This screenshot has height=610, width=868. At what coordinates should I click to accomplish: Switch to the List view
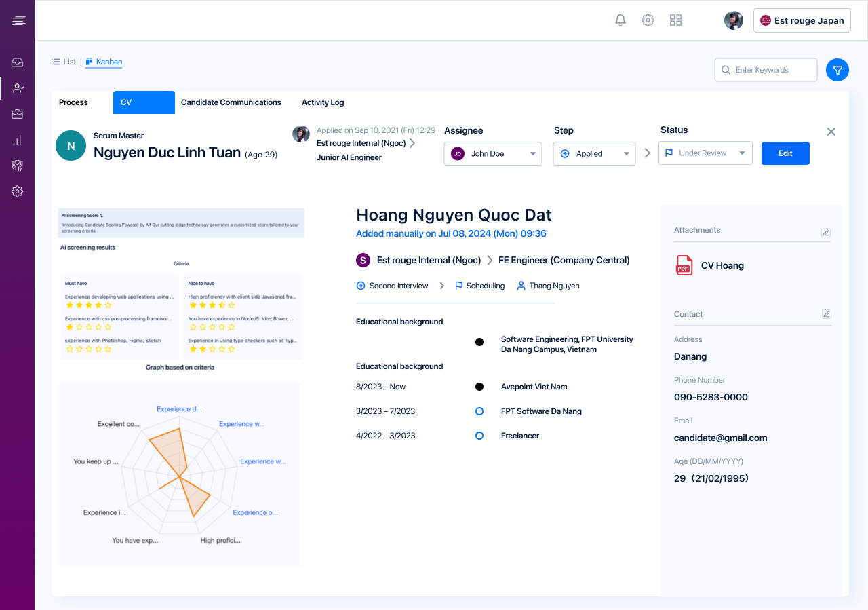64,62
